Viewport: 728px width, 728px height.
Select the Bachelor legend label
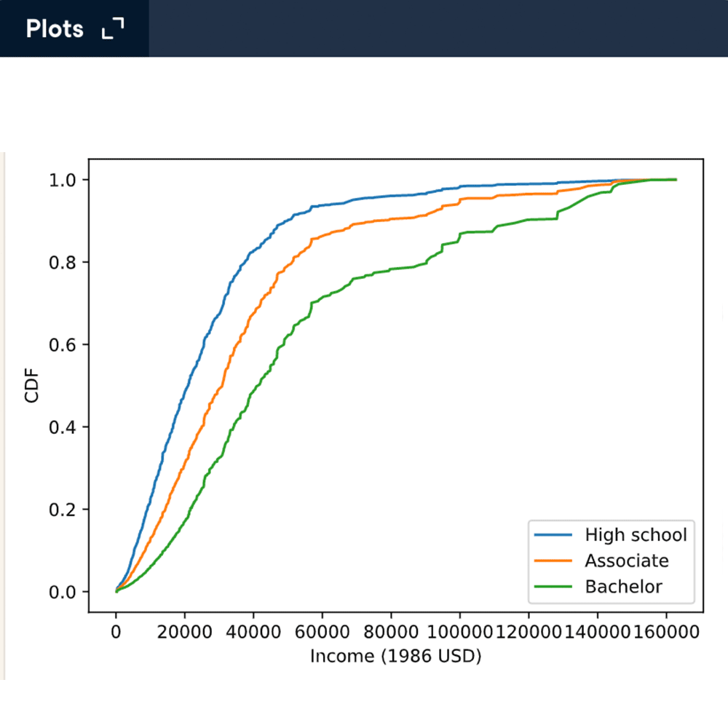(x=624, y=587)
